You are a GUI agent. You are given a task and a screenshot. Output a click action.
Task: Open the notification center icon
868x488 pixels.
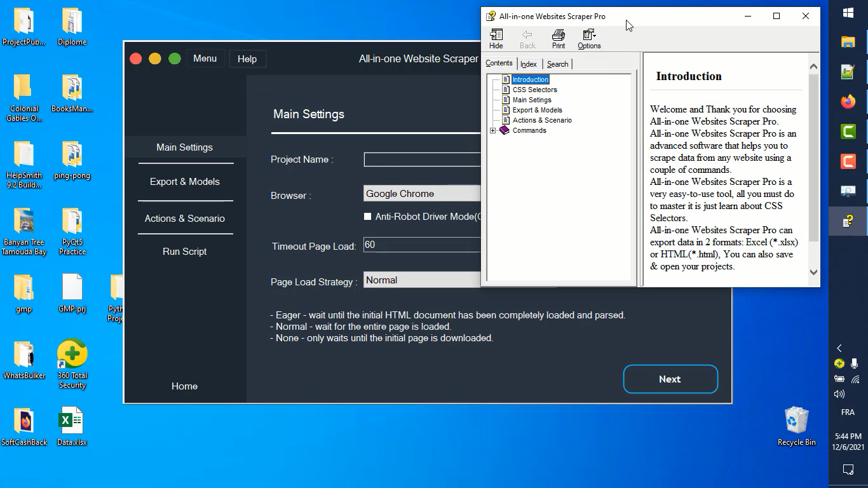point(848,470)
